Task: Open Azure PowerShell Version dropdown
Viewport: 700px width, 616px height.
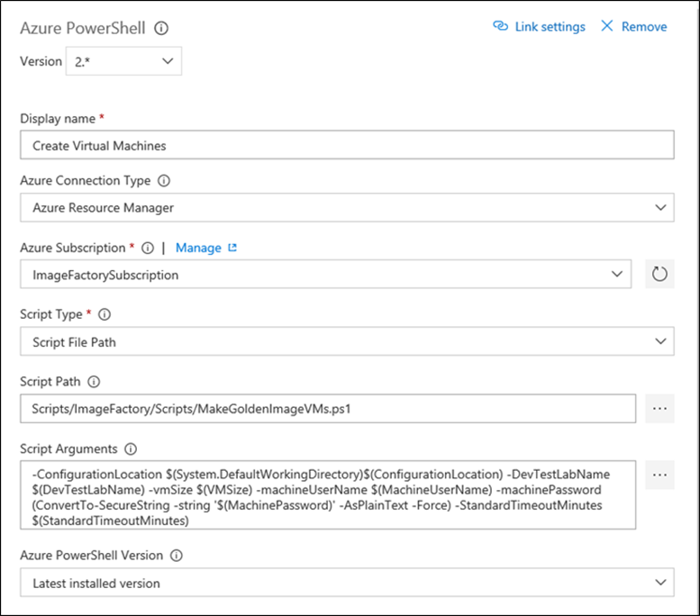Action: [346, 583]
